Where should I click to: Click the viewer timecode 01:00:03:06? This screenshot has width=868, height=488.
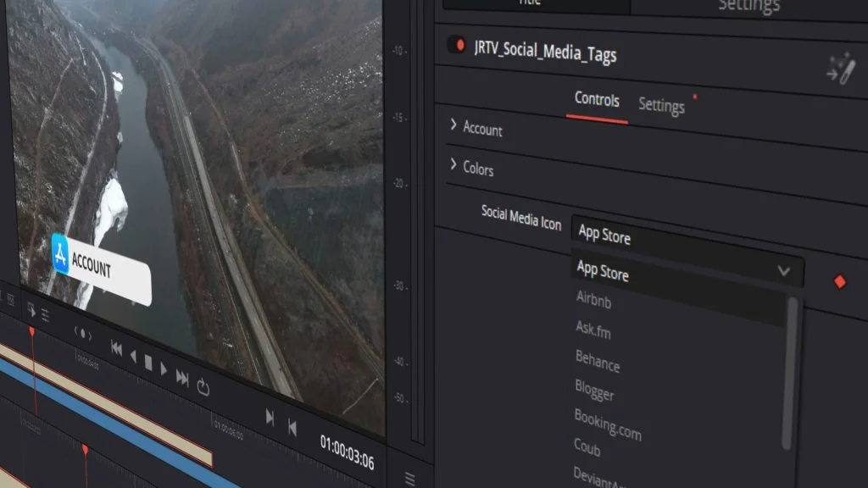coord(347,452)
